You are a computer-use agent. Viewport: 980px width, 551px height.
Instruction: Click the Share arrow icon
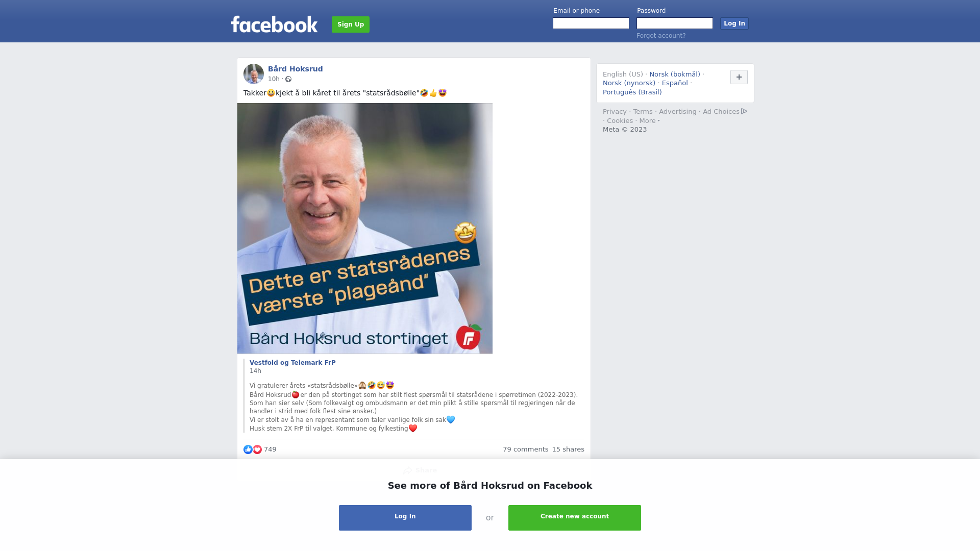pos(407,470)
